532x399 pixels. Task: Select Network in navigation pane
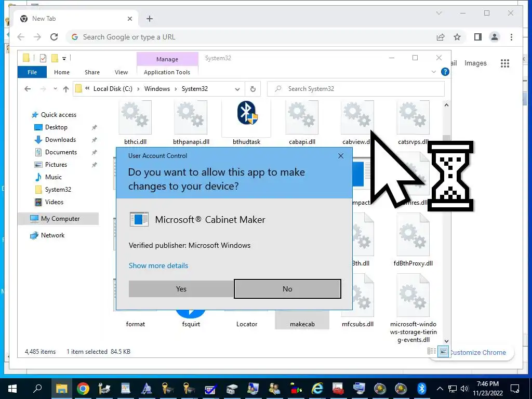click(x=52, y=235)
